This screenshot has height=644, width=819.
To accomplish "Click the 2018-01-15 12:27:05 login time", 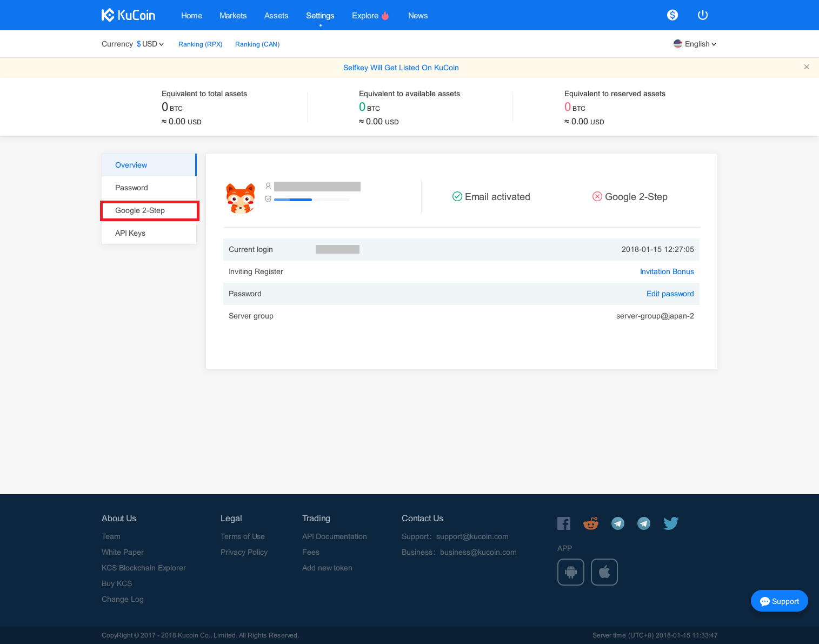I will [658, 249].
